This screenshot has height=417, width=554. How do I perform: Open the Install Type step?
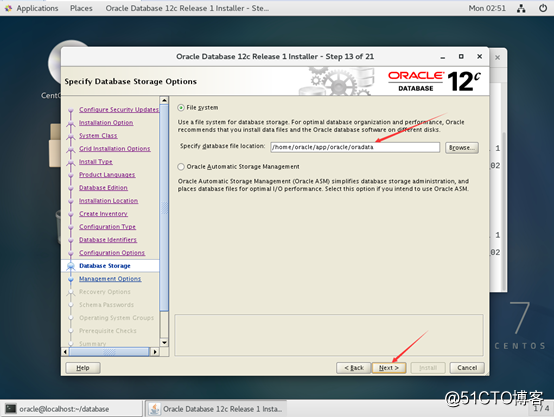click(x=96, y=162)
